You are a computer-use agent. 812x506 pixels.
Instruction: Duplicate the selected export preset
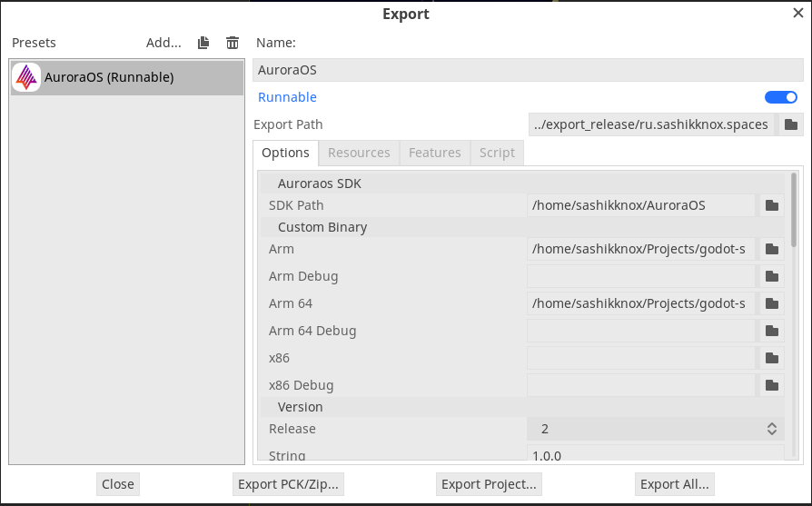pyautogui.click(x=203, y=43)
